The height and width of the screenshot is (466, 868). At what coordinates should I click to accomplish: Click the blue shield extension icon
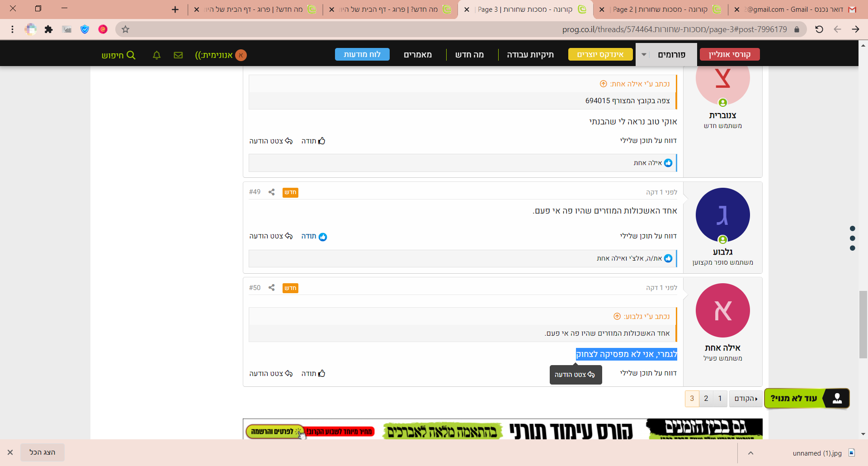pyautogui.click(x=85, y=29)
